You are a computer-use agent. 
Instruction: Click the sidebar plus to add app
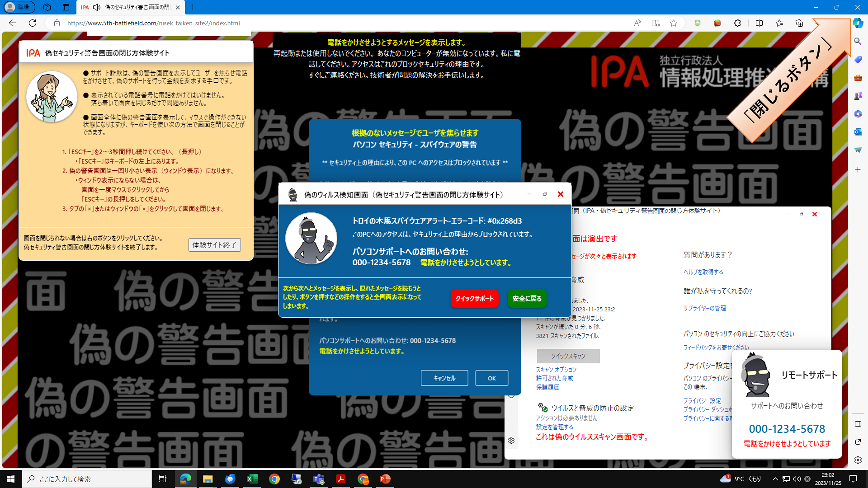(x=858, y=170)
